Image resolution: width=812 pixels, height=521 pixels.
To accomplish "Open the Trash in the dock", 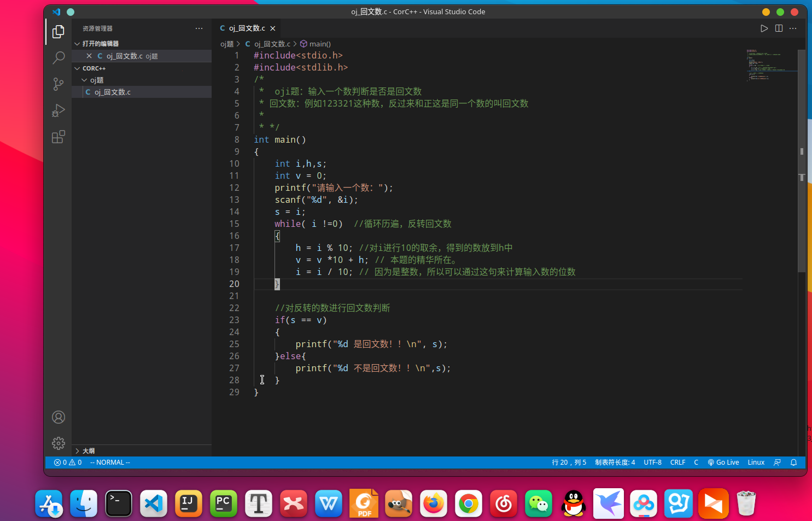I will pos(746,503).
